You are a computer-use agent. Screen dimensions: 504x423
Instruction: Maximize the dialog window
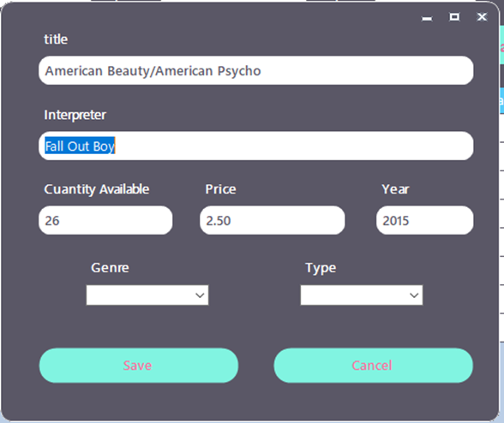point(454,17)
